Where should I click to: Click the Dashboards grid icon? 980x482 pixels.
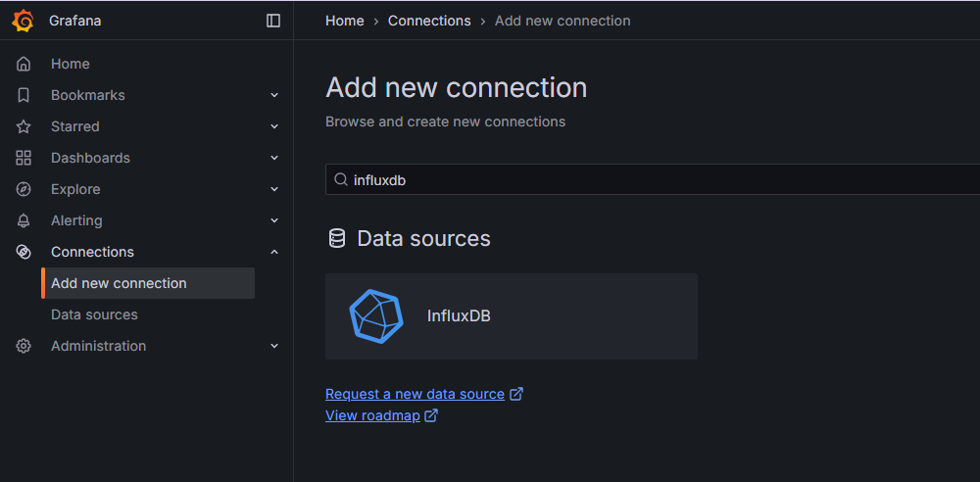pos(24,158)
